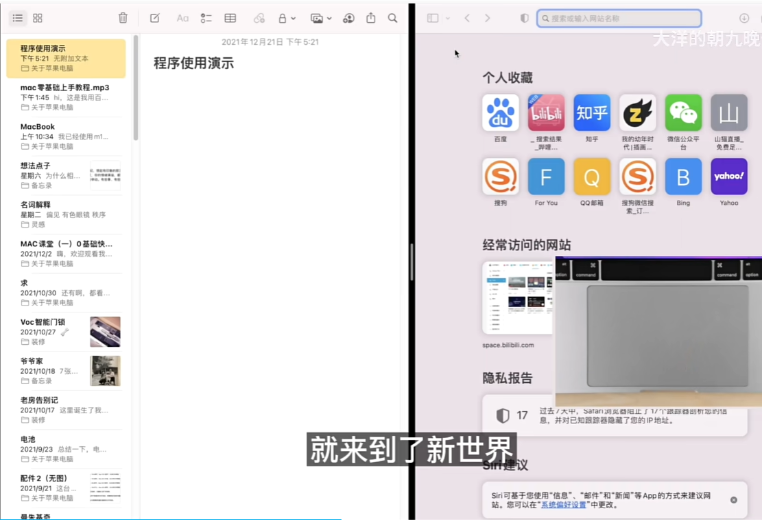Create a new note with compose icon

click(x=155, y=18)
